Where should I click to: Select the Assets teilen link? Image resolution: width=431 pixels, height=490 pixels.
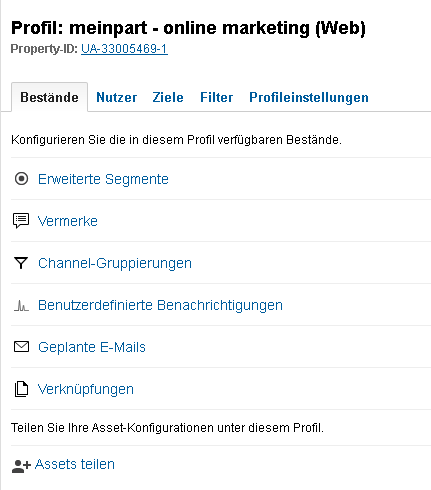click(75, 464)
